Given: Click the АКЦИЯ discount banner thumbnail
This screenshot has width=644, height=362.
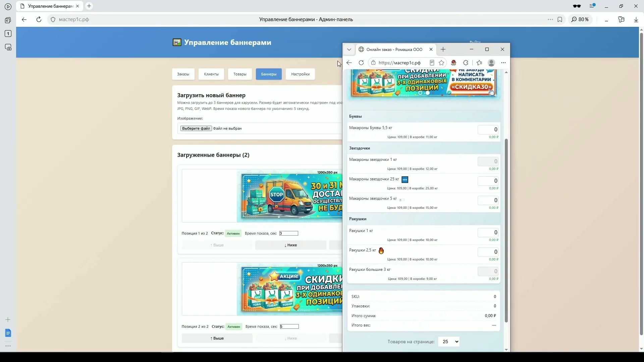Looking at the screenshot, I should point(290,289).
